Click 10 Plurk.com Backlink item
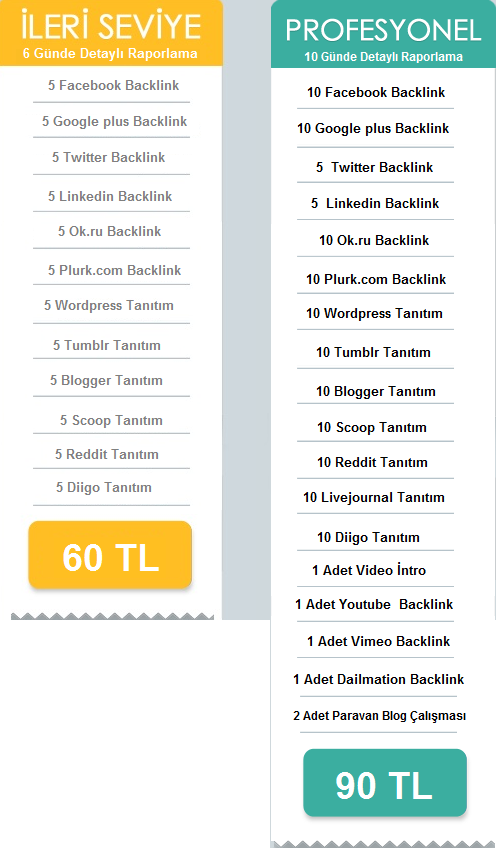499x856 pixels. pyautogui.click(x=376, y=279)
